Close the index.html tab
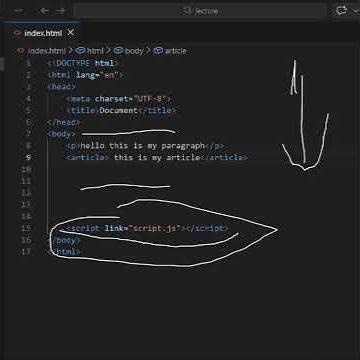Viewport: 360px width, 360px height. tap(70, 33)
